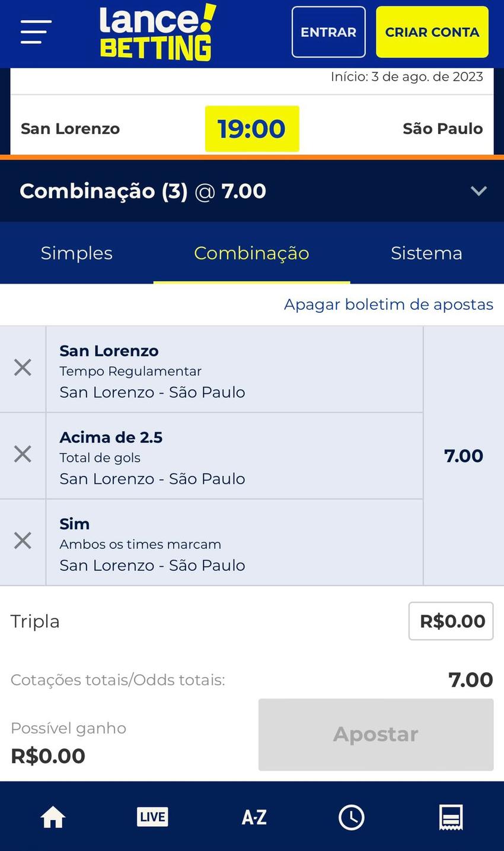This screenshot has height=851, width=504.
Task: Remove the San Lorenzo Tempo Regulamentar selection
Action: click(x=23, y=368)
